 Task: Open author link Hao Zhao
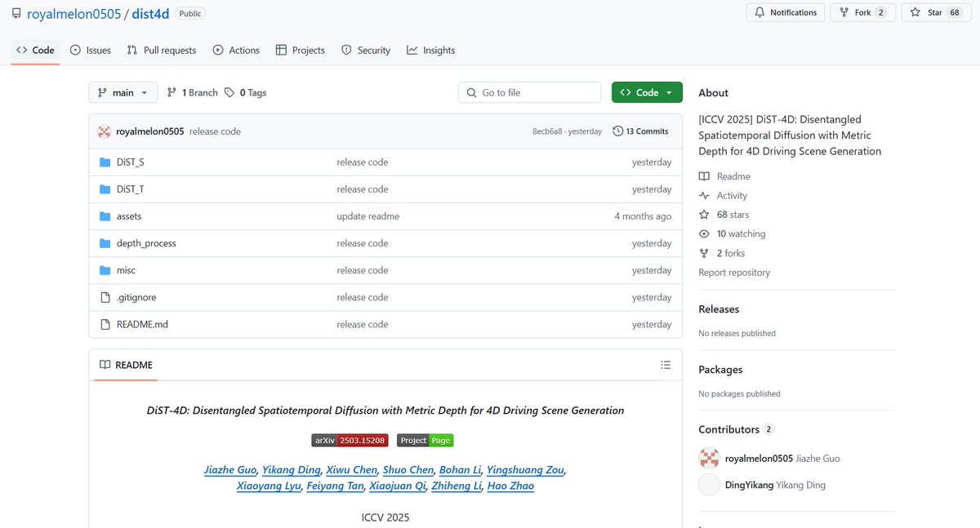[x=510, y=486]
